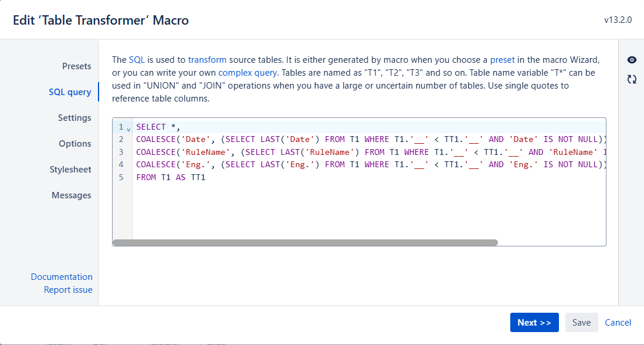The height and width of the screenshot is (345, 644).
Task: Select the SQL query tab
Action: click(70, 92)
